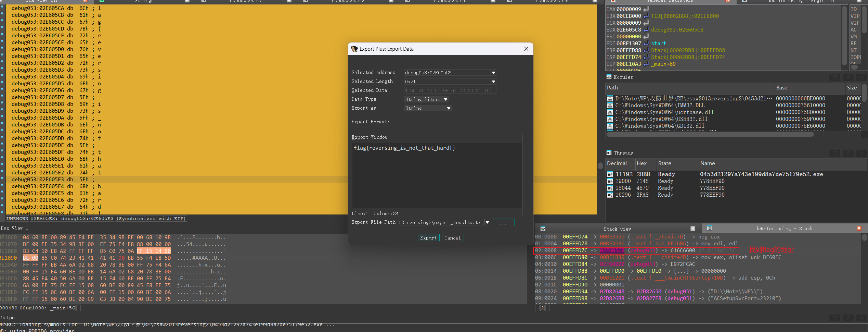The height and width of the screenshot is (332, 868).
Task: Open the Selected Length dropdown
Action: click(x=493, y=82)
